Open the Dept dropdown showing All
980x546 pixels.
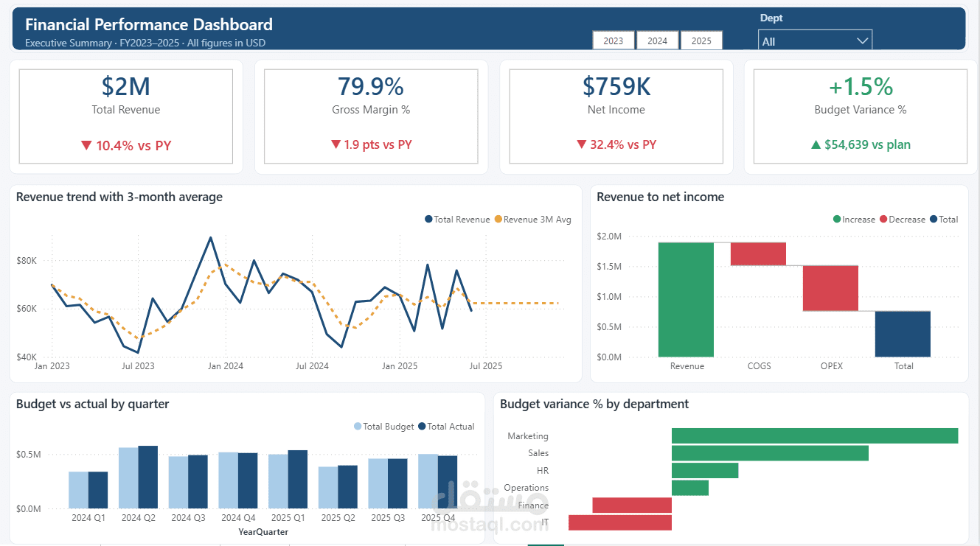[815, 41]
